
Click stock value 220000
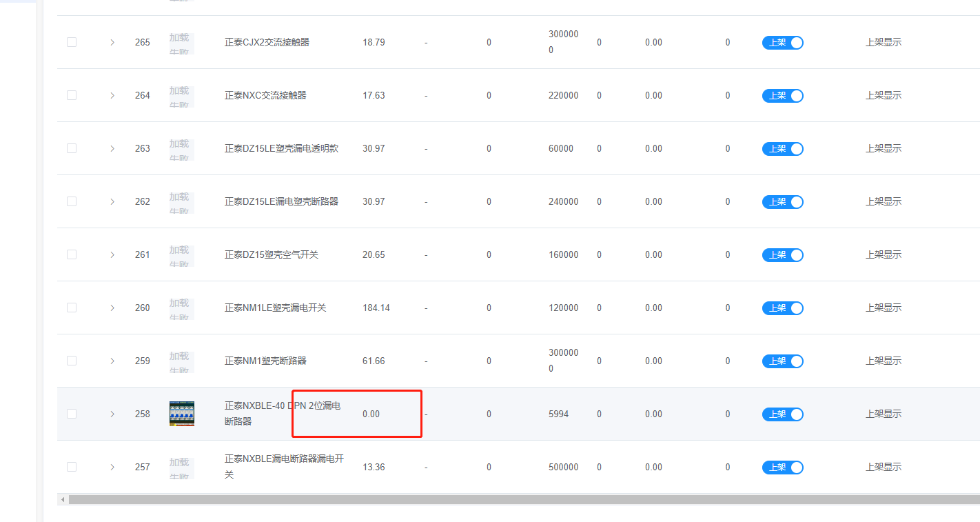563,95
